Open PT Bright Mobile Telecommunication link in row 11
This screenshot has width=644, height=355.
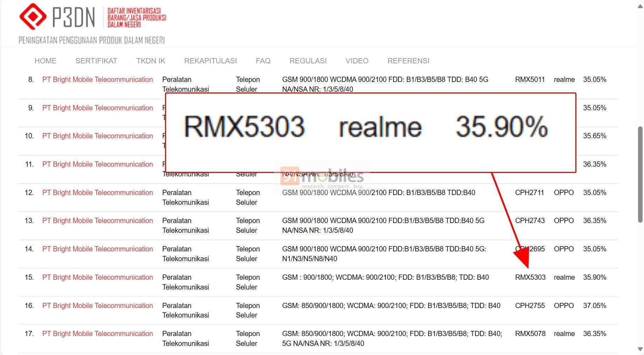pyautogui.click(x=98, y=164)
